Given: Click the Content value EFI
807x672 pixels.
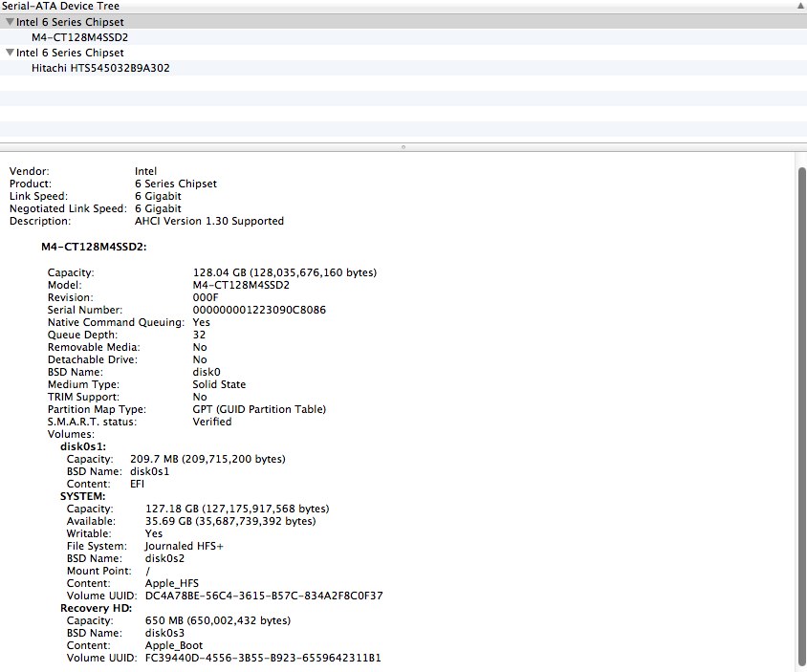Looking at the screenshot, I should [138, 485].
